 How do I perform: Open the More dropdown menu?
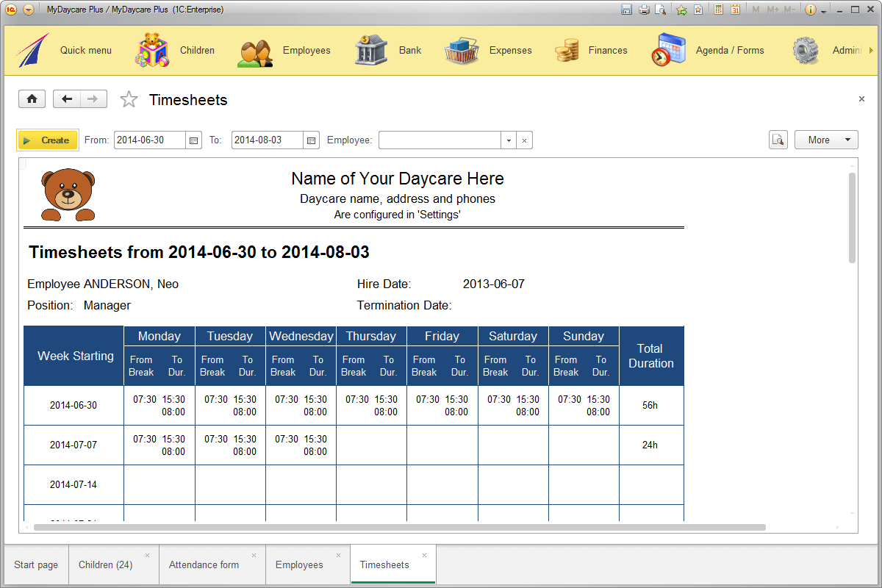pyautogui.click(x=826, y=140)
